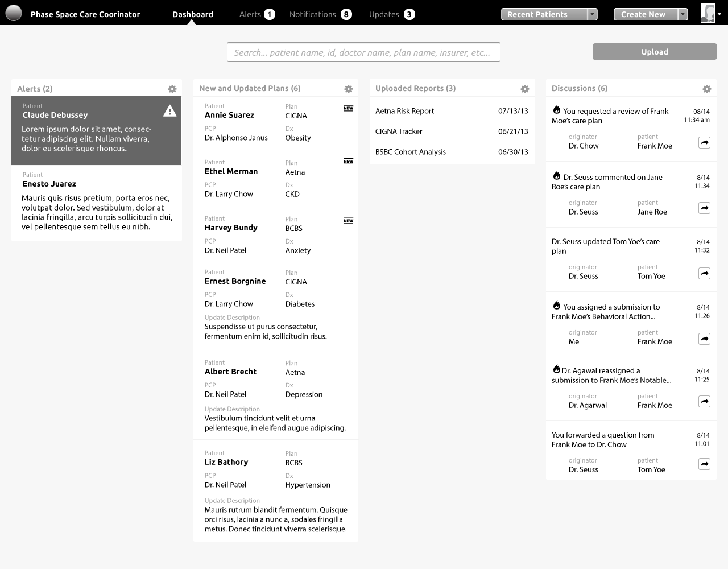
Task: Select Enesto Juarez alert
Action: click(x=96, y=203)
